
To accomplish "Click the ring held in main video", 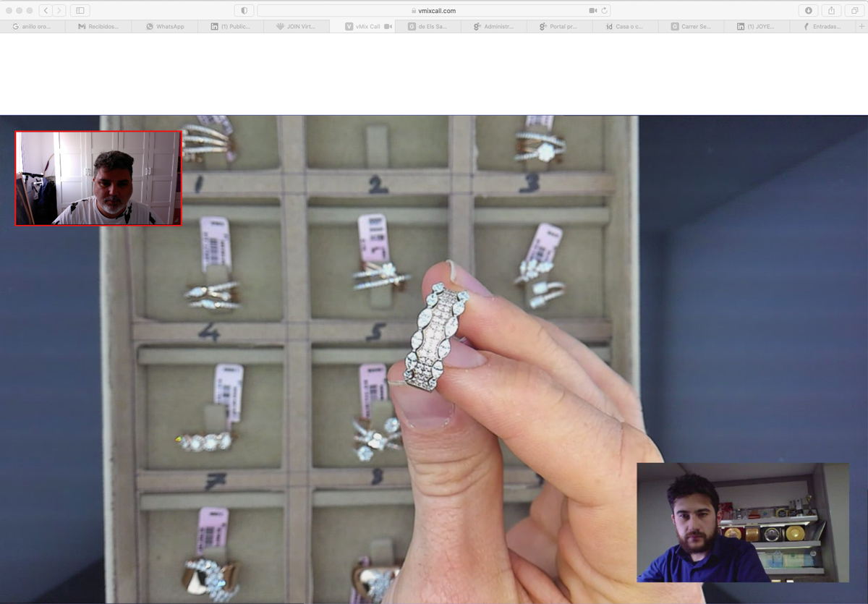I will [436, 336].
